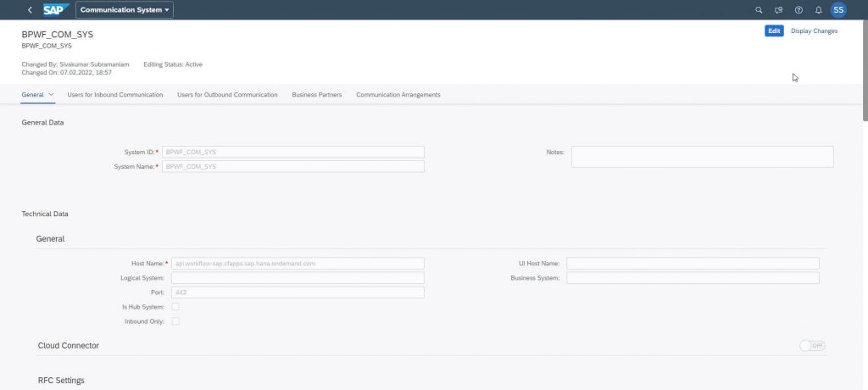The width and height of the screenshot is (868, 390).
Task: Select the General tab
Action: [33, 95]
